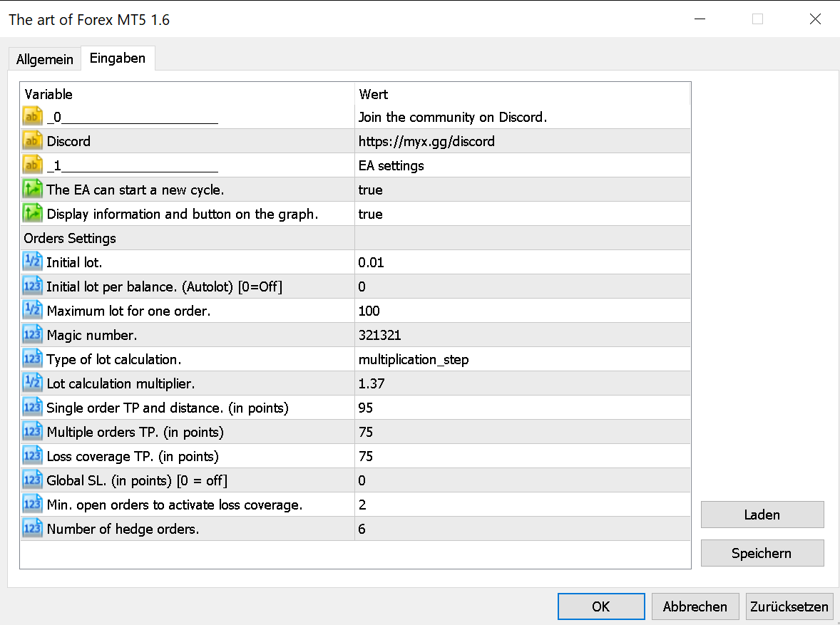This screenshot has width=840, height=625.
Task: Click the integer icon beside Number of hedge orders
Action: coord(33,529)
